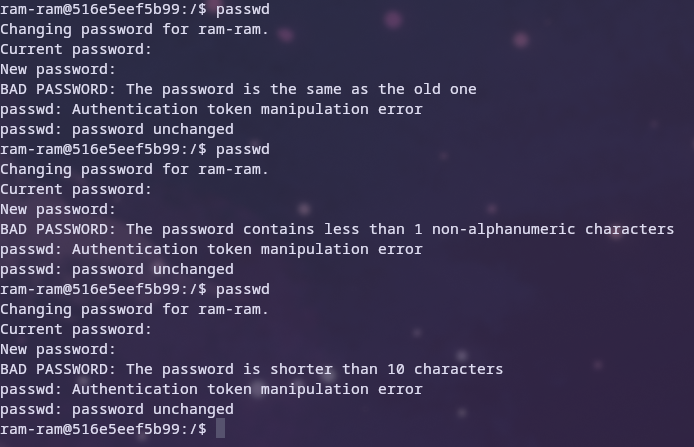Click the last "New password:" prompt line
The image size is (694, 447).
pos(58,349)
